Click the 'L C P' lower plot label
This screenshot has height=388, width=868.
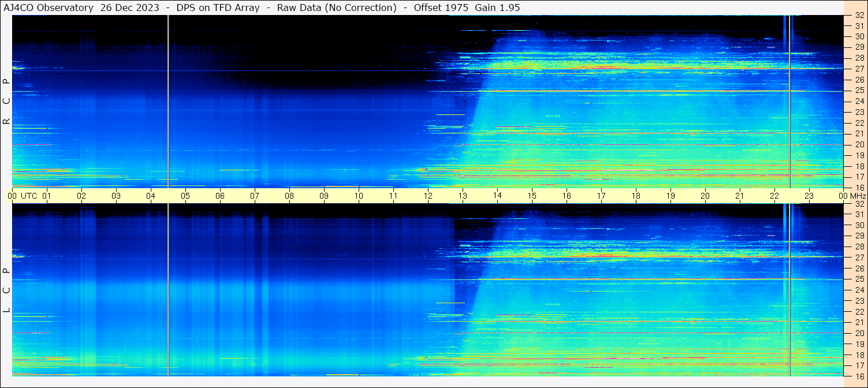[6, 290]
